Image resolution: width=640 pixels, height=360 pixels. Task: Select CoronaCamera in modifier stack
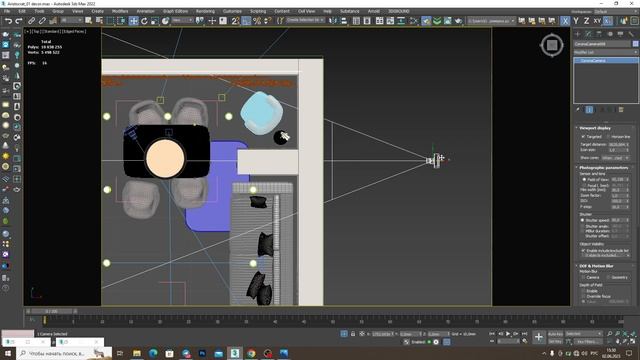(606, 60)
